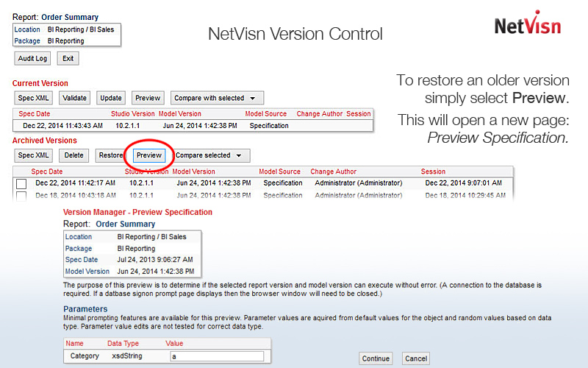Open Compare with selected dropdown

click(x=217, y=98)
